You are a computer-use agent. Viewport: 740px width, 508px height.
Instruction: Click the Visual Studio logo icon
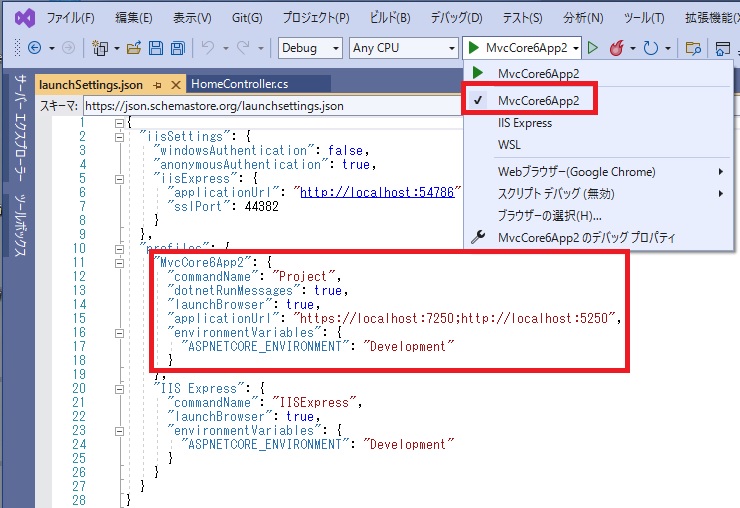pos(25,18)
